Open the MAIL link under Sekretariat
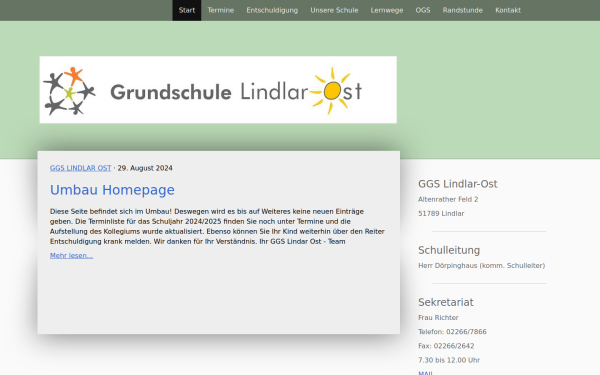The height and width of the screenshot is (375, 600). point(425,373)
